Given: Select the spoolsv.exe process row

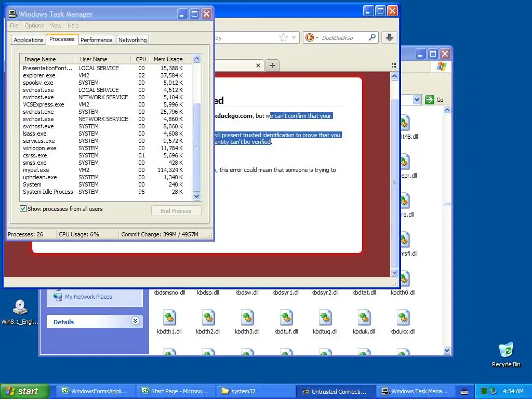Looking at the screenshot, I should point(106,83).
